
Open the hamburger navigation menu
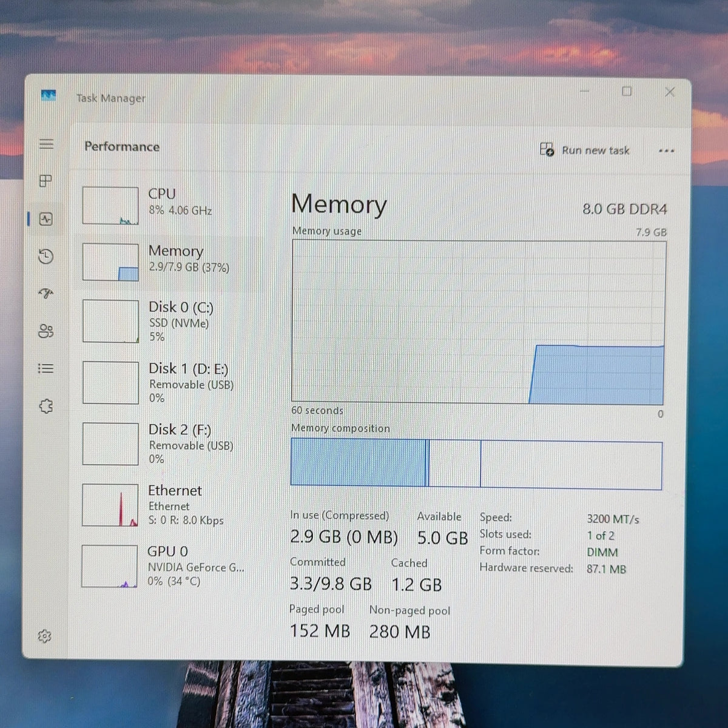46,144
